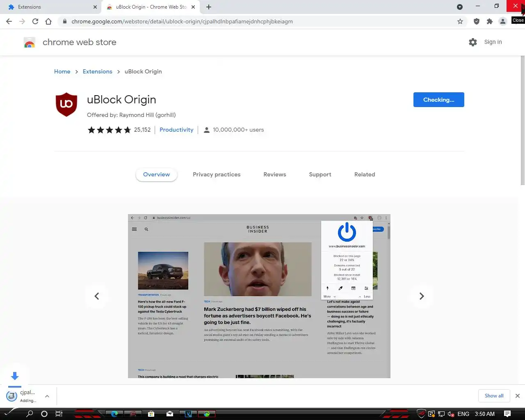525x420 pixels.
Task: Open the notification center icon
Action: (x=507, y=414)
